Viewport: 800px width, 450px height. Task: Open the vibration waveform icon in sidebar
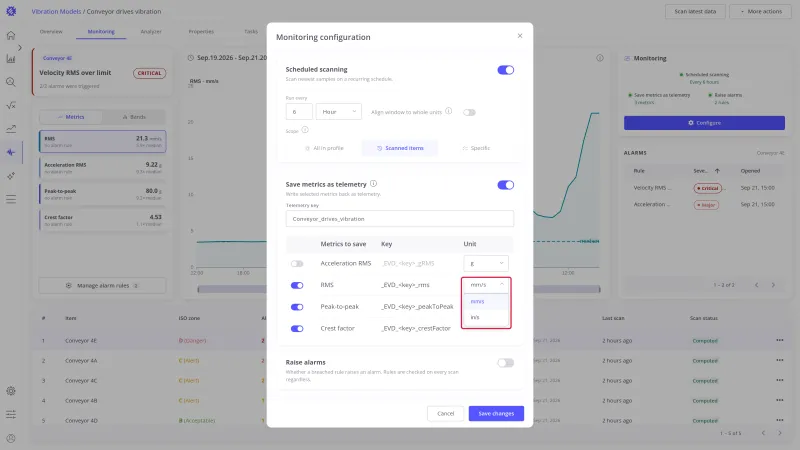(x=11, y=152)
